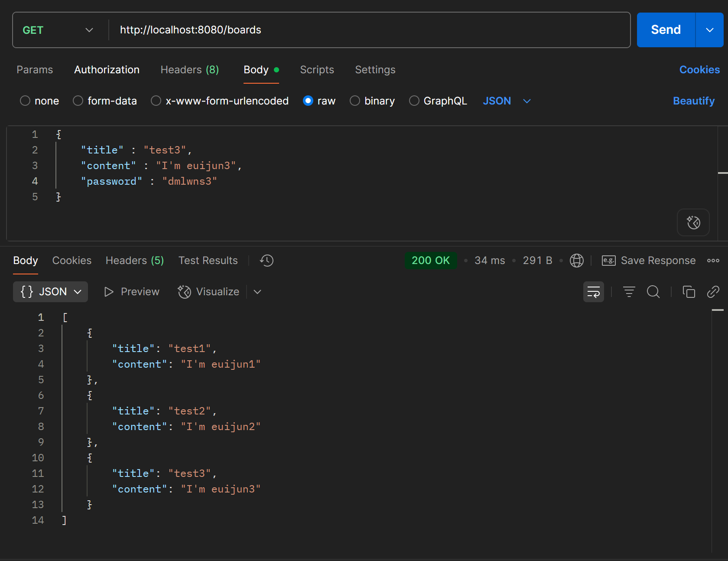Screen dimensions: 728x561
Task: Click the link icon in the response toolbar
Action: click(x=713, y=292)
